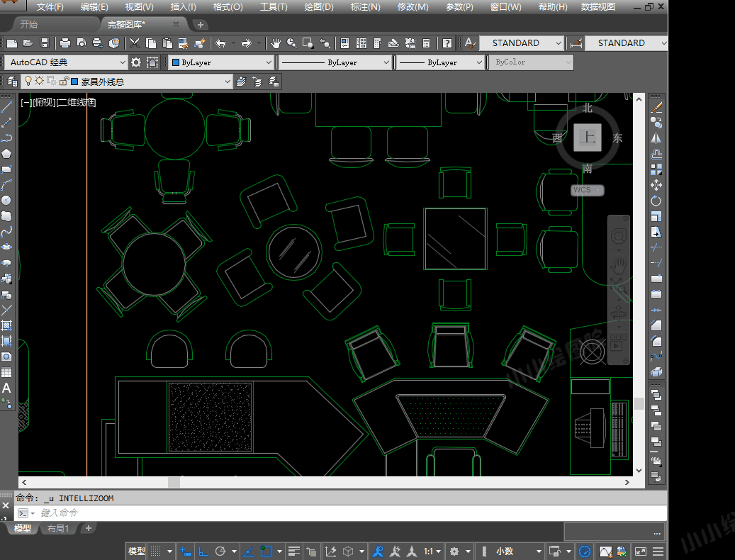This screenshot has width=735, height=560.
Task: Open the STANDARD dimension style dropdown
Action: (627, 43)
